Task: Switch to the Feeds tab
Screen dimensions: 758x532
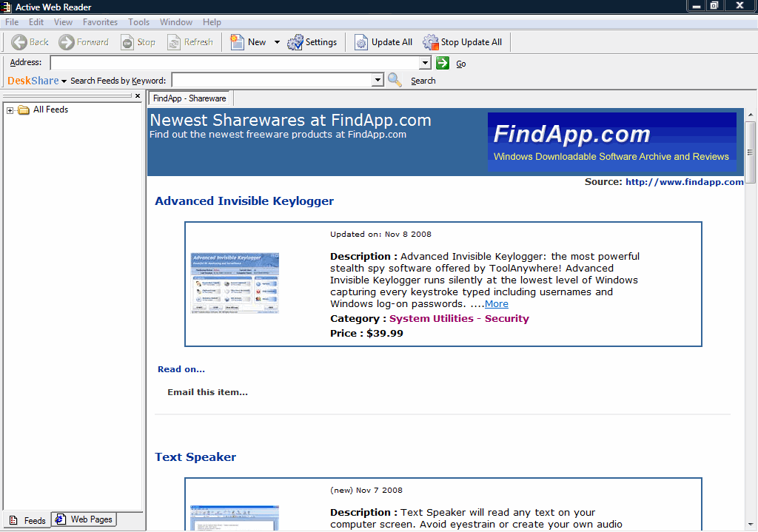Action: [x=27, y=520]
